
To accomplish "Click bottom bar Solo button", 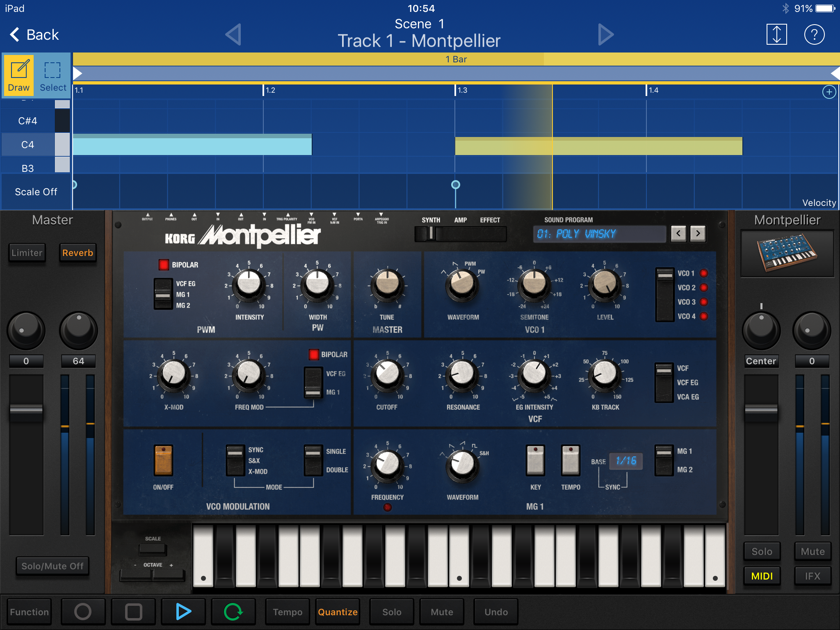I will [x=392, y=612].
